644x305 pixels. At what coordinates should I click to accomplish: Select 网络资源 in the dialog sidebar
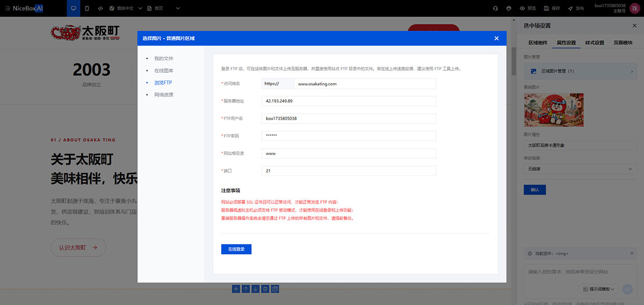point(164,95)
